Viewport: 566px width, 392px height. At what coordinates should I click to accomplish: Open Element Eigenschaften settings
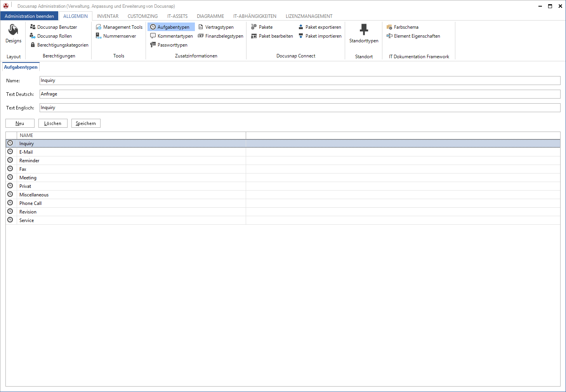pos(413,36)
